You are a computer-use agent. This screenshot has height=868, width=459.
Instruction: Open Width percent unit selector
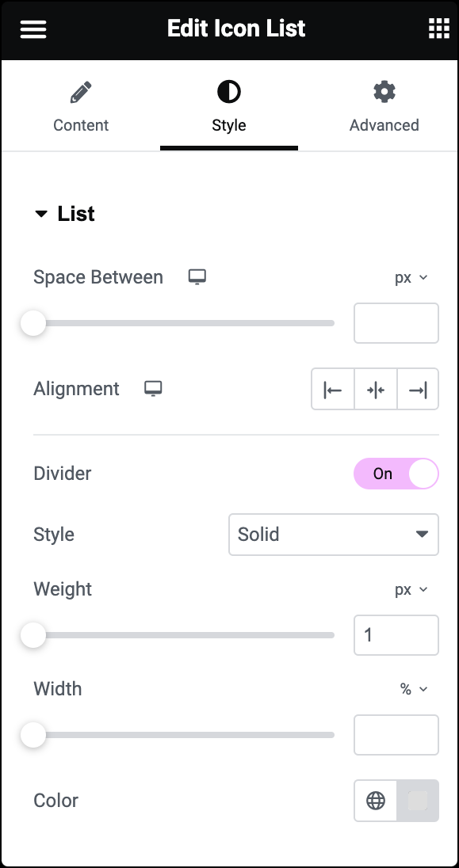tap(414, 689)
